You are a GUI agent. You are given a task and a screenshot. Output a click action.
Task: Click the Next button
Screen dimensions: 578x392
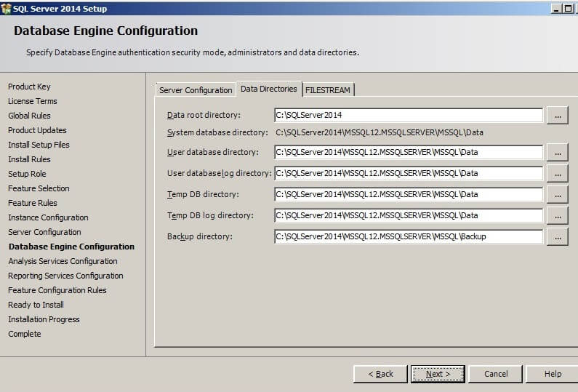(438, 374)
